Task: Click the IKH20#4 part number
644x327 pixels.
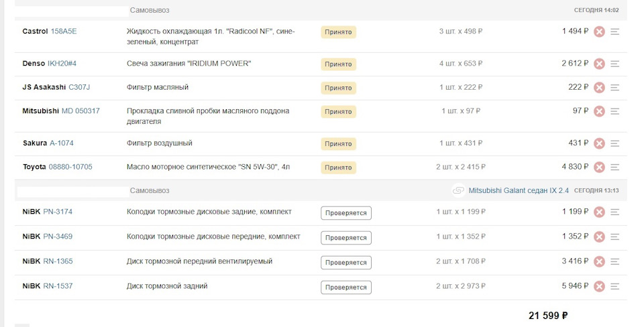Action: (62, 64)
